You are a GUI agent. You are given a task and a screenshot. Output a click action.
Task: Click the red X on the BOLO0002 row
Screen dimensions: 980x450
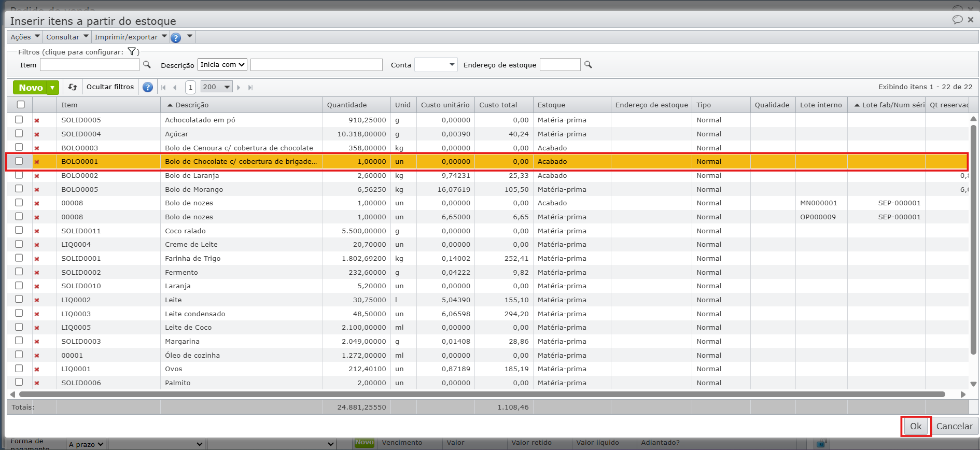[x=37, y=176]
